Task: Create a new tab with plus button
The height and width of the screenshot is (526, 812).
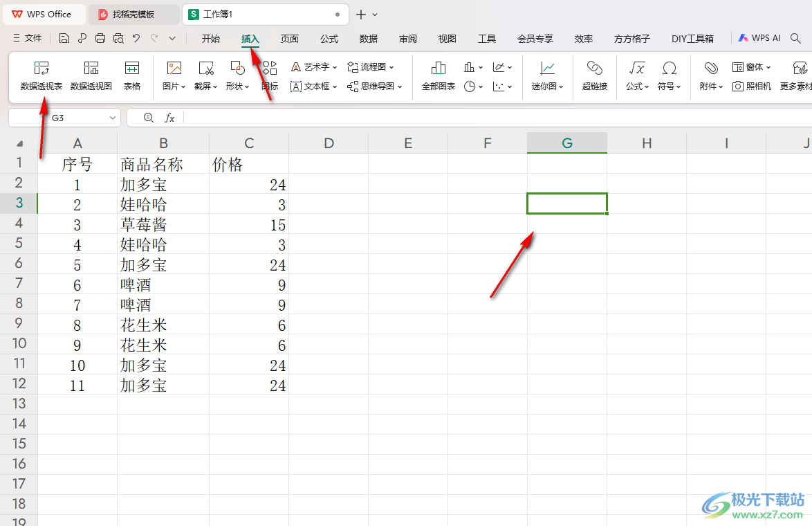Action: click(361, 15)
